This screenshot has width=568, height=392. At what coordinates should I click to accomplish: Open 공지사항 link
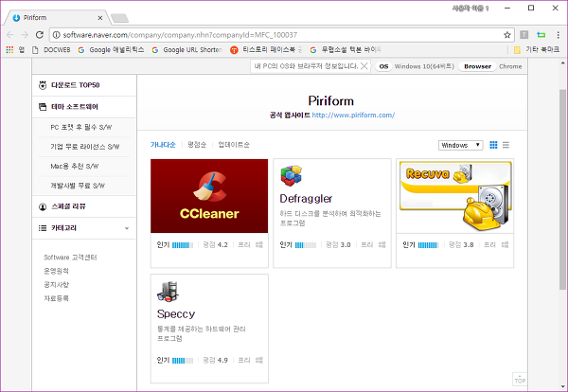56,285
